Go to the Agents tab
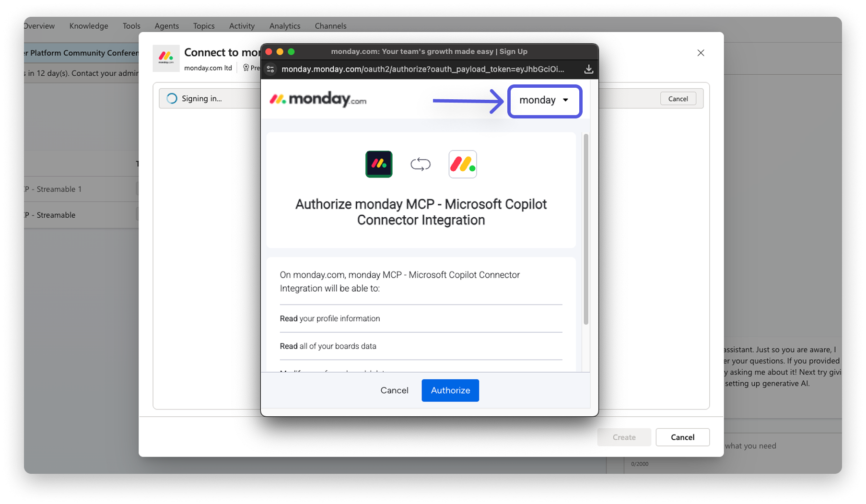This screenshot has width=866, height=504. pos(167,26)
